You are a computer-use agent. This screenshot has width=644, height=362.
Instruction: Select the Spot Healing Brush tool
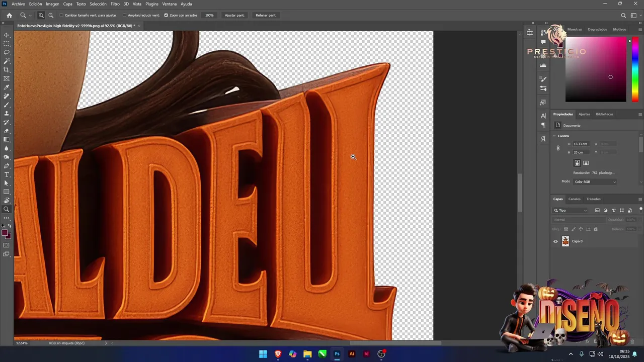7,96
